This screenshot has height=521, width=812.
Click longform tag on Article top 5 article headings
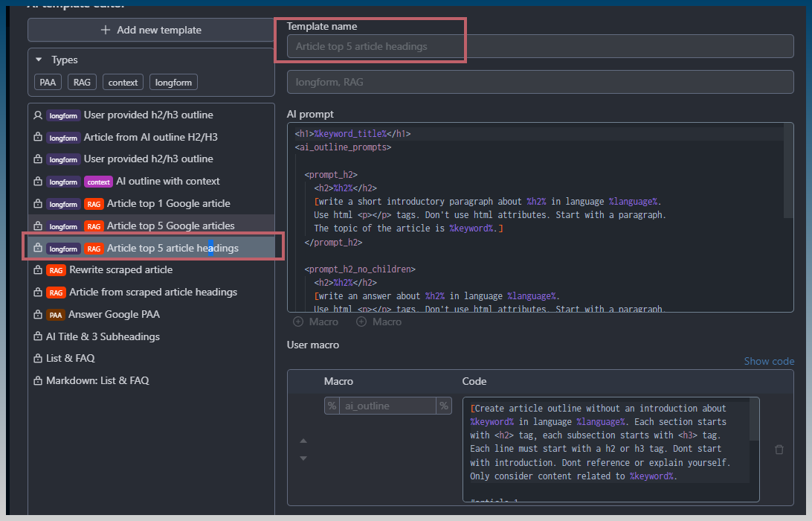pos(63,249)
